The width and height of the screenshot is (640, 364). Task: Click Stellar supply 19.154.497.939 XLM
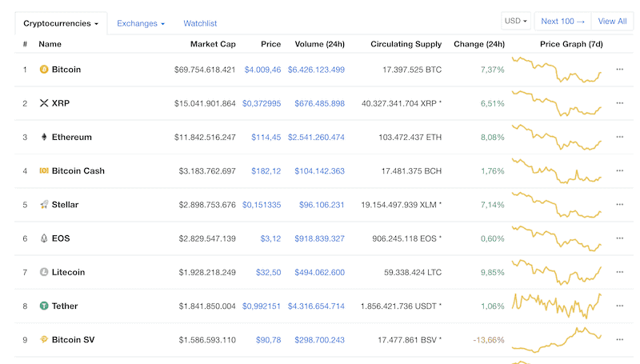click(x=398, y=205)
